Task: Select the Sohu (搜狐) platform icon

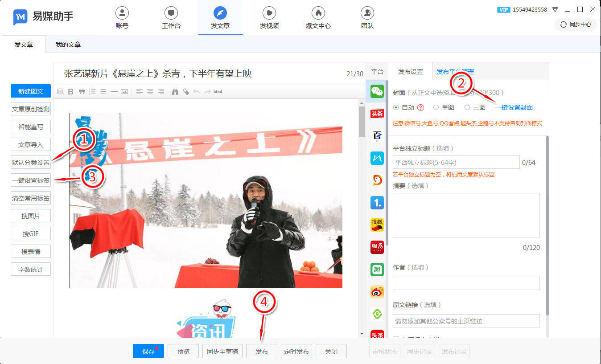Action: (x=377, y=225)
